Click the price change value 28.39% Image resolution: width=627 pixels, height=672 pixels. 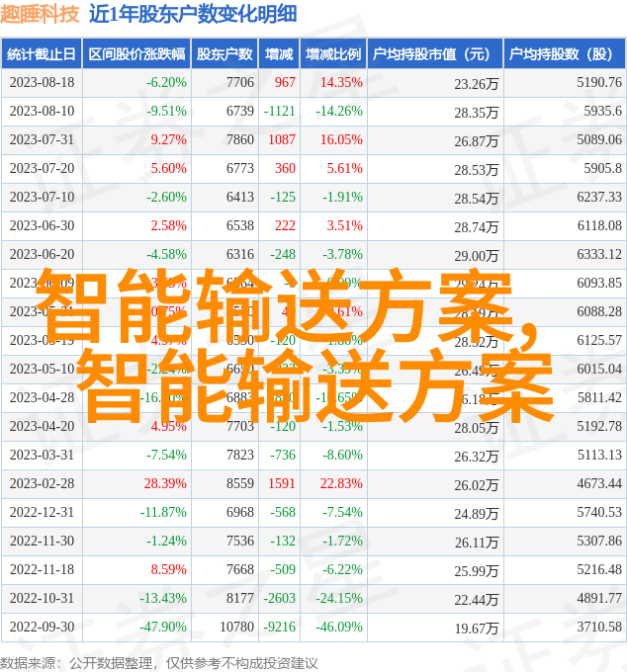(x=165, y=484)
